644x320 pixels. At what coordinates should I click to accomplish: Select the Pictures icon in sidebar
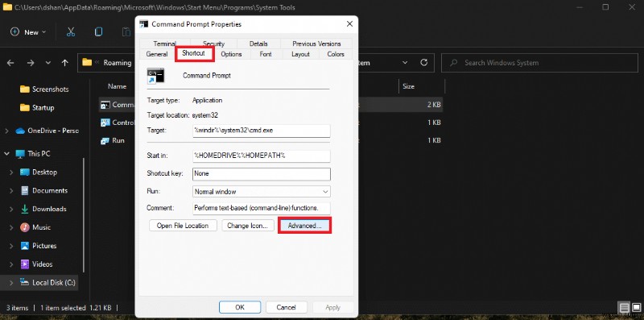(25, 246)
